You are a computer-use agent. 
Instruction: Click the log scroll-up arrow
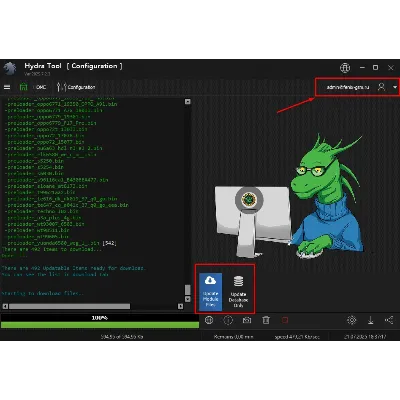pos(188,102)
